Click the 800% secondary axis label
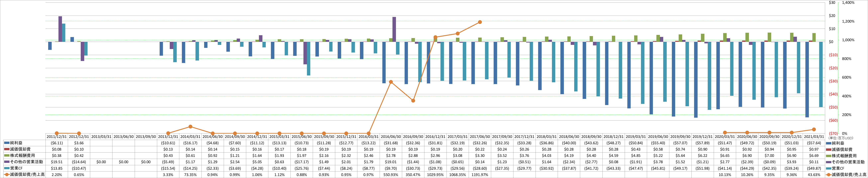 (846, 59)
